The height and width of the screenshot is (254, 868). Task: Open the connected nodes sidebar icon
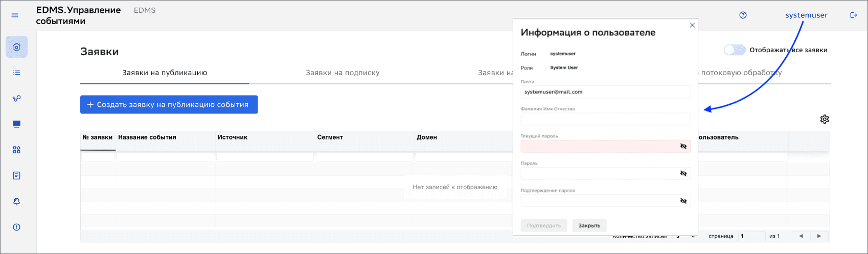coord(17,98)
